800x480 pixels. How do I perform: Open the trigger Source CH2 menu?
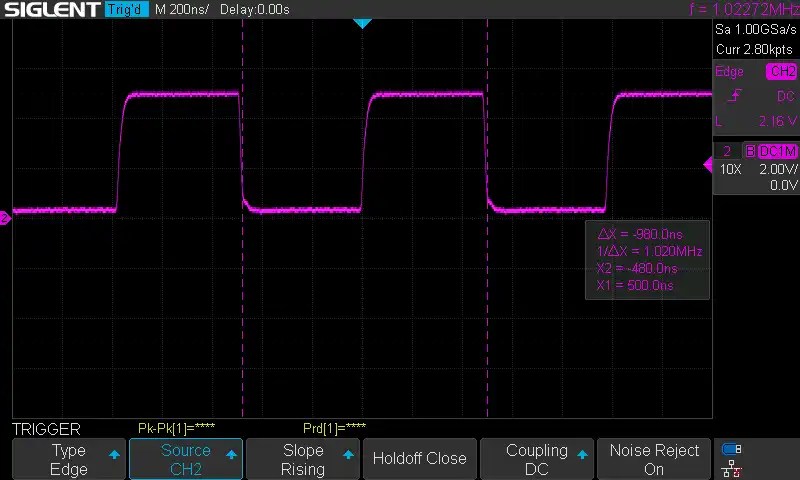point(186,459)
